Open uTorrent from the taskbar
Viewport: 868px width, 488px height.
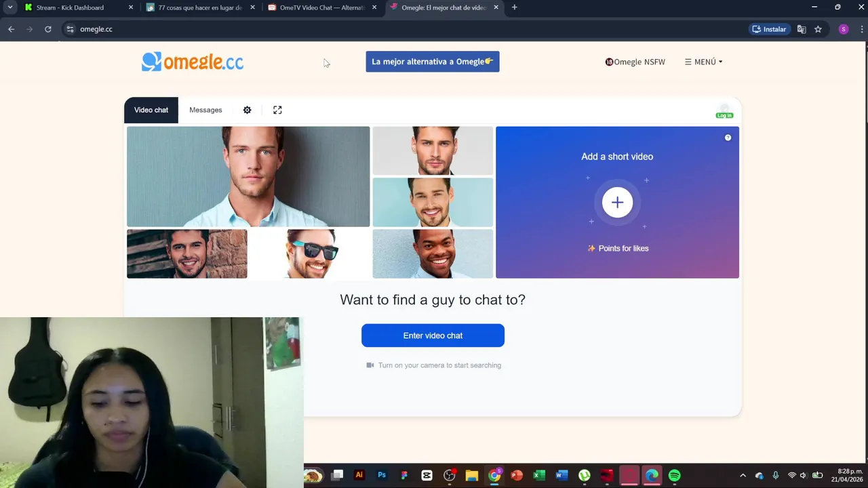[x=584, y=475]
